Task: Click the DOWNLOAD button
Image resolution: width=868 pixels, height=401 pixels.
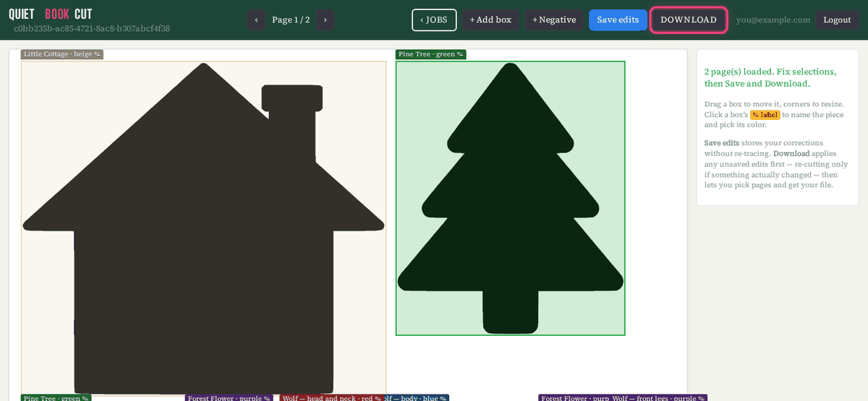Action: point(689,20)
